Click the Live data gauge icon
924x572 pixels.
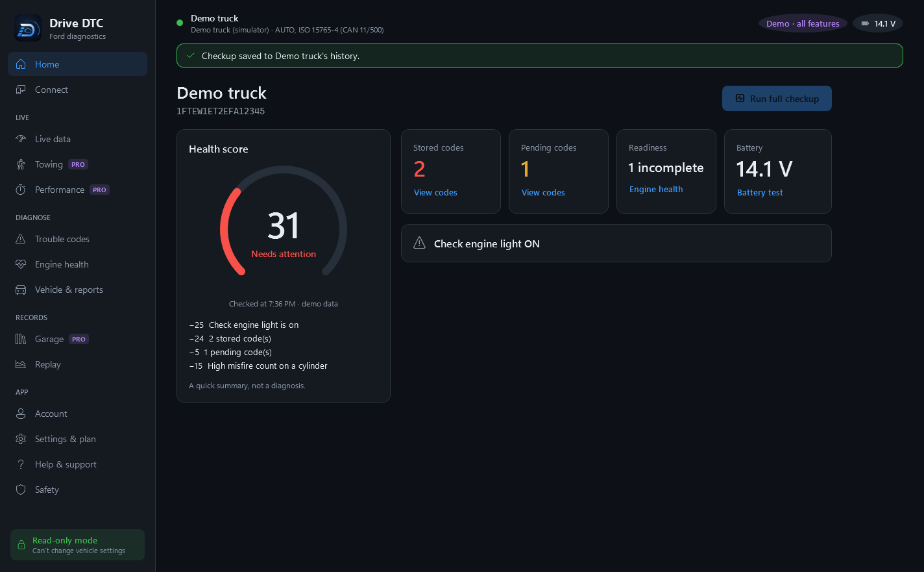point(21,139)
